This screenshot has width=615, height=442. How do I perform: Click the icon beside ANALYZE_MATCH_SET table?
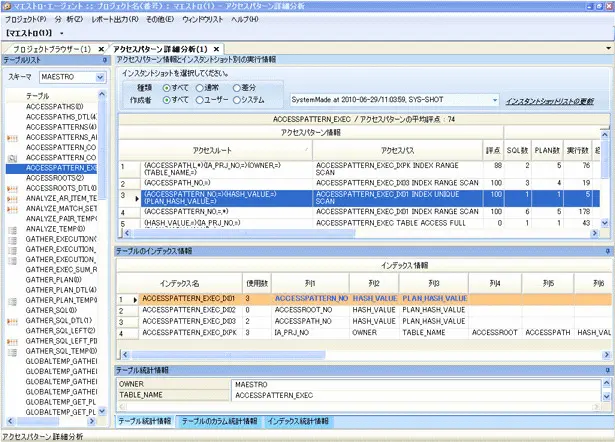coord(13,209)
